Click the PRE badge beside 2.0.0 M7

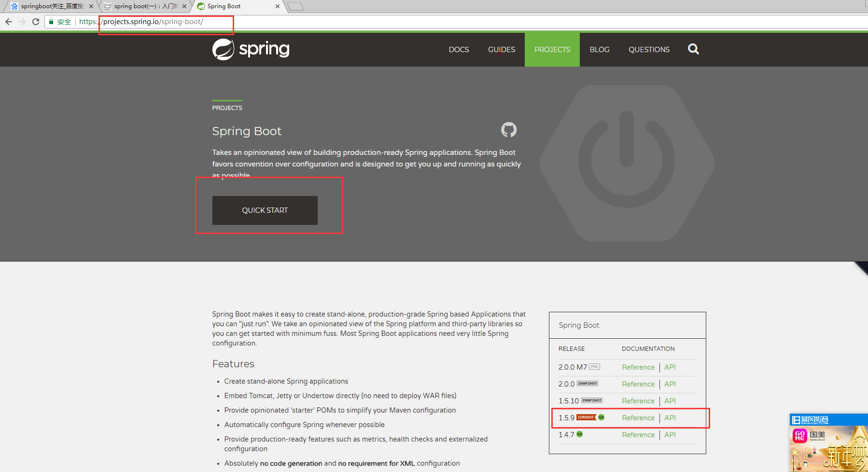pyautogui.click(x=594, y=367)
